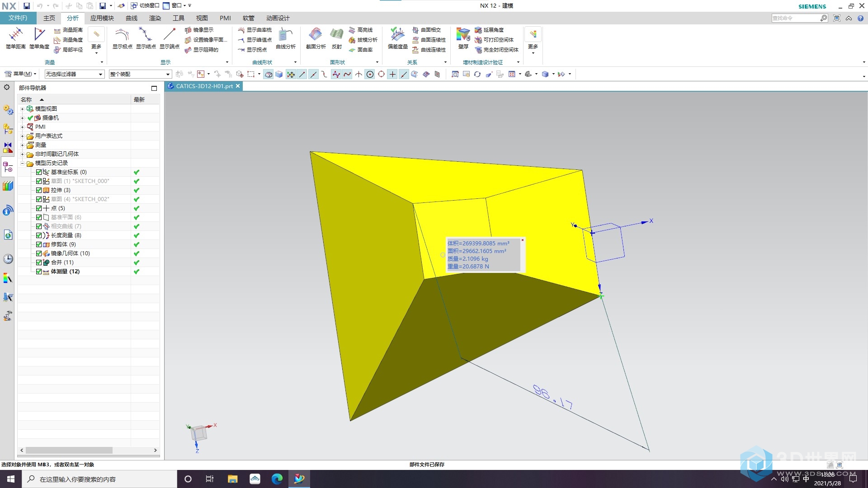Uncheck the 拉伸 (3) feature checkbox
This screenshot has width=868, height=488.
[x=39, y=190]
